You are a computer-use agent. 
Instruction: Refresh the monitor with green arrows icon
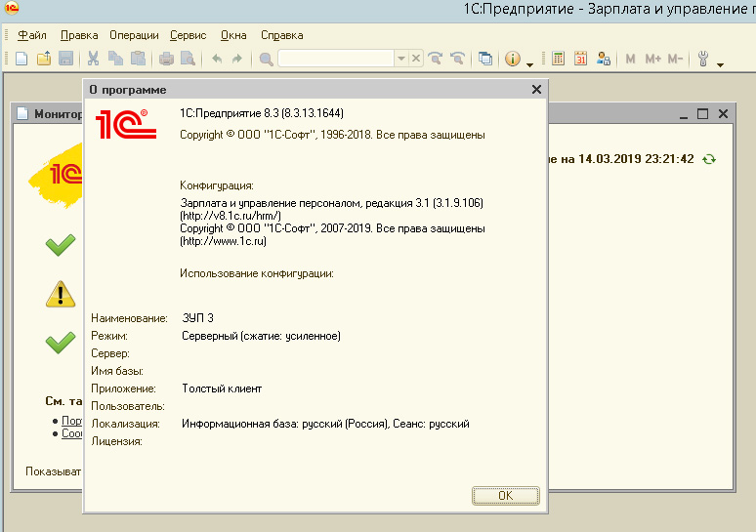pyautogui.click(x=709, y=159)
